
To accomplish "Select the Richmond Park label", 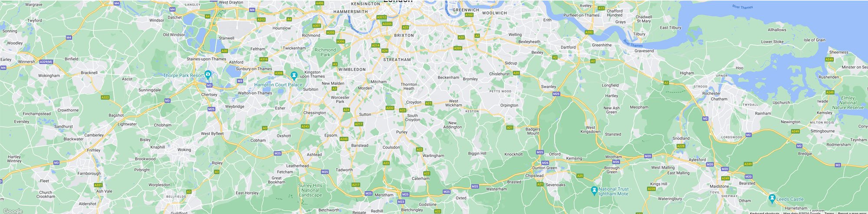I will tap(325, 53).
